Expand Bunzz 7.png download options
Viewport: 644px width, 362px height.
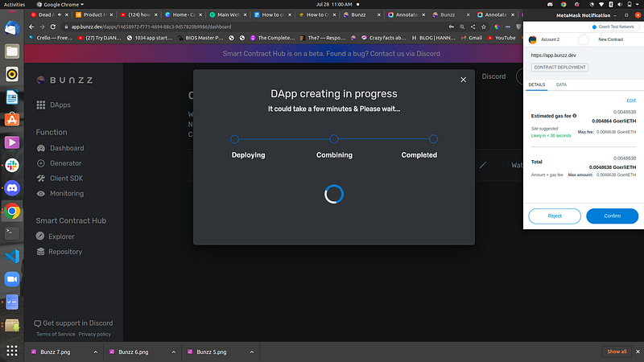coord(95,352)
